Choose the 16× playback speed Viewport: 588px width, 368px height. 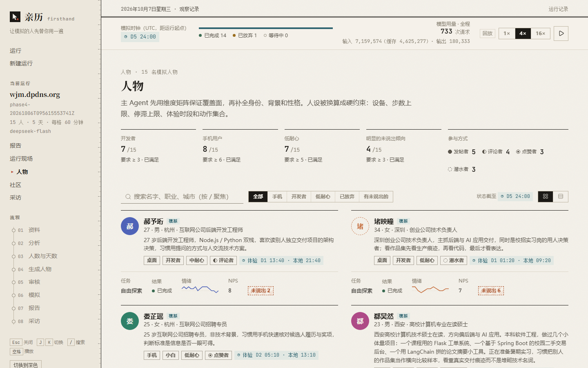click(x=541, y=34)
